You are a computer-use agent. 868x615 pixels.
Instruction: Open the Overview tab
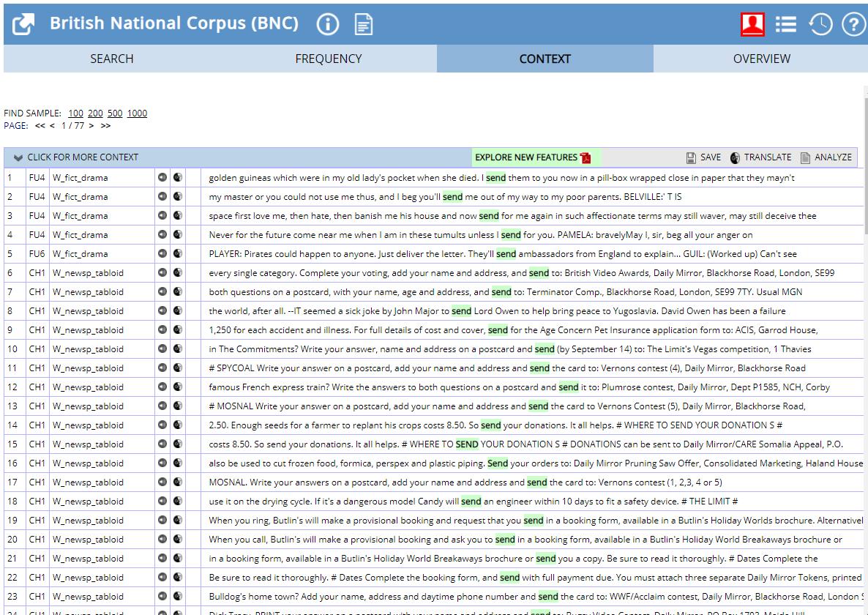coord(761,59)
